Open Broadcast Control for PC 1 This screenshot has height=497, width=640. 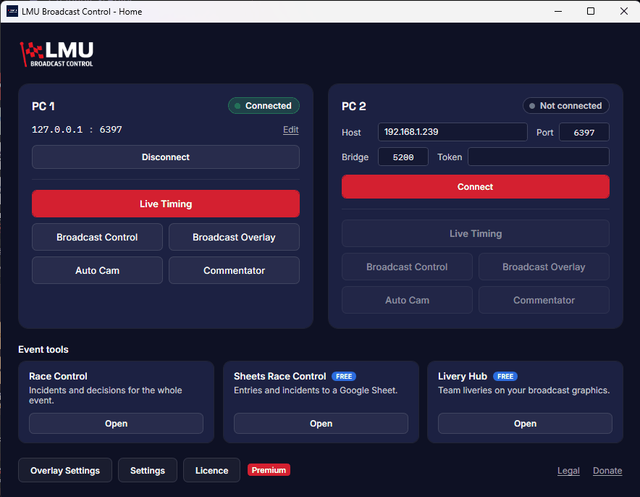[x=97, y=237]
